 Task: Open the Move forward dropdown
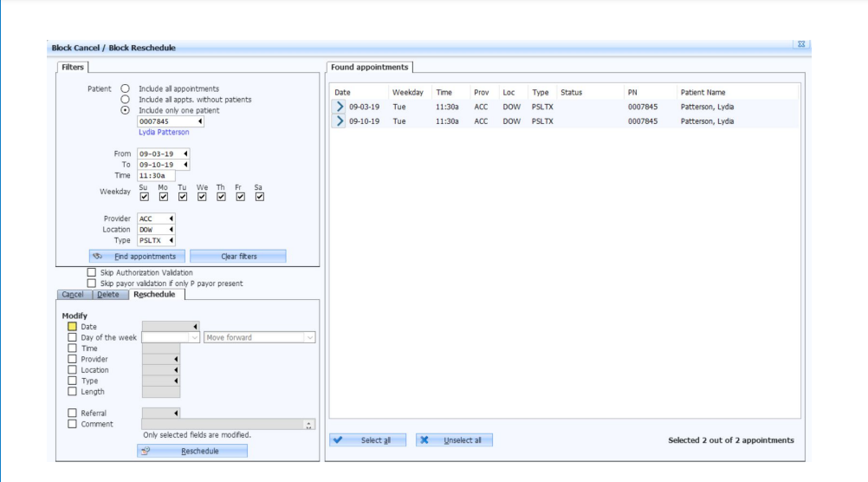(x=309, y=337)
